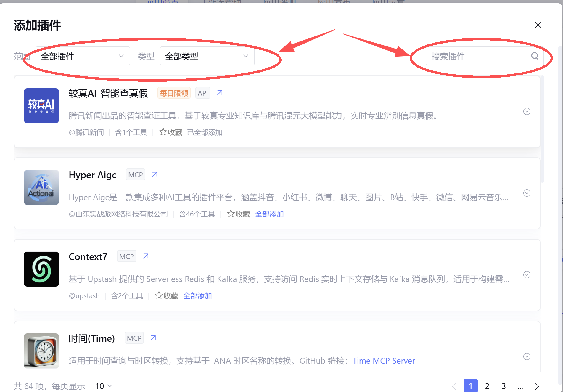The height and width of the screenshot is (392, 563).
Task: Go to page 2
Action: click(487, 386)
